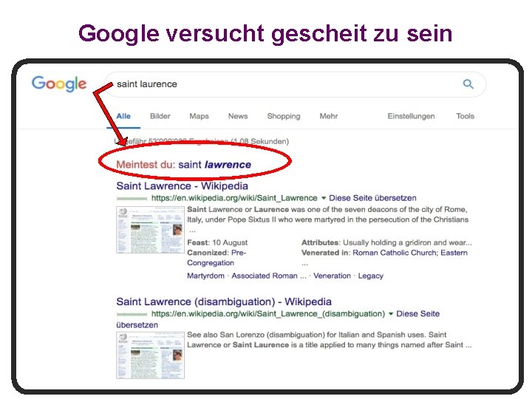
Task: Click the suggested spelling saint lawrence
Action: pyautogui.click(x=215, y=165)
